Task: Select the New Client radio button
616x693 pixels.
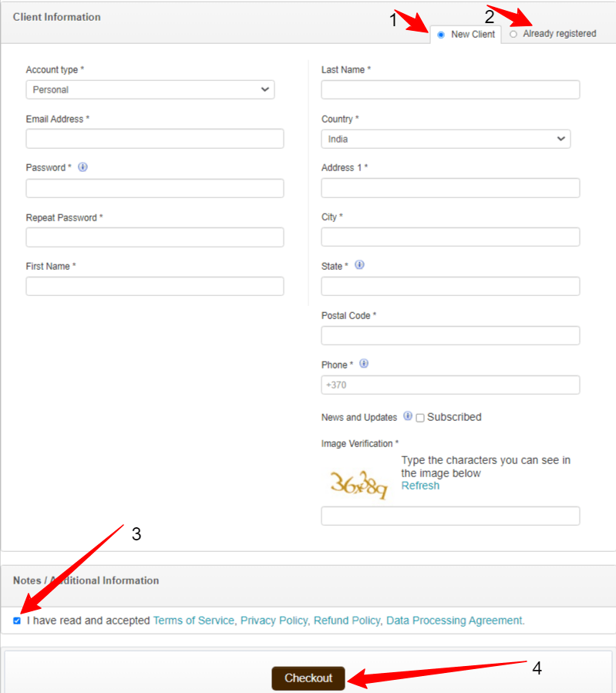Action: click(x=440, y=34)
